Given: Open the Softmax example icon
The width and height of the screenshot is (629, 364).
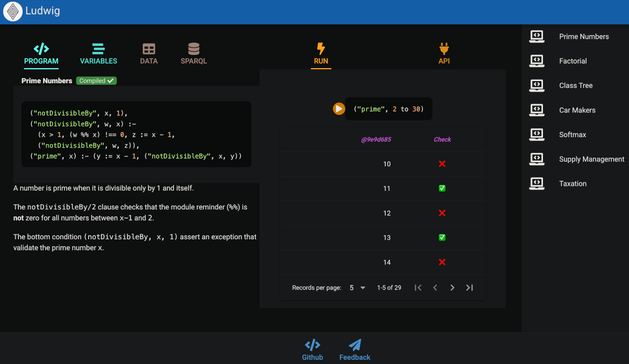Looking at the screenshot, I should [537, 135].
